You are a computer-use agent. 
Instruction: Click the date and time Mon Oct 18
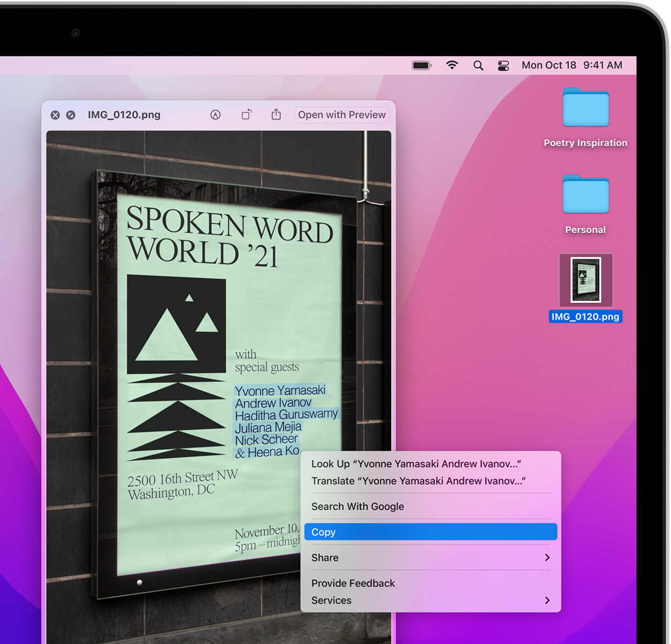tap(571, 65)
